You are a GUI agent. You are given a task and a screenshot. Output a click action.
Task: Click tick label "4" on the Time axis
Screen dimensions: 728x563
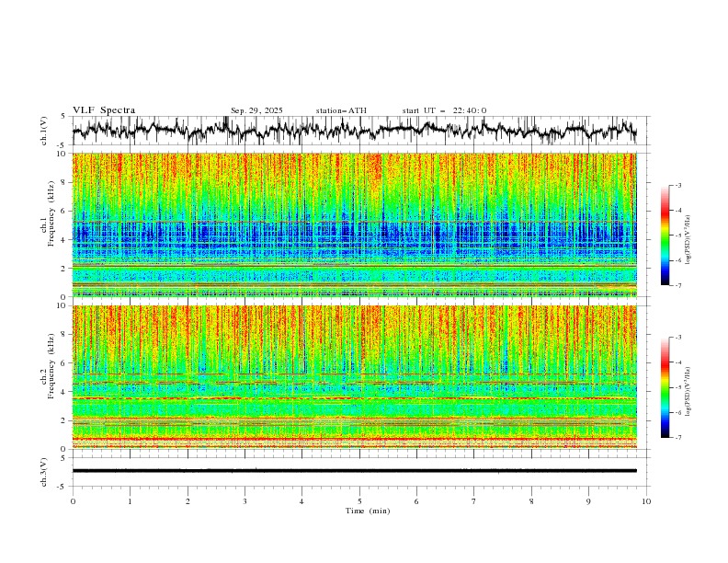(301, 501)
